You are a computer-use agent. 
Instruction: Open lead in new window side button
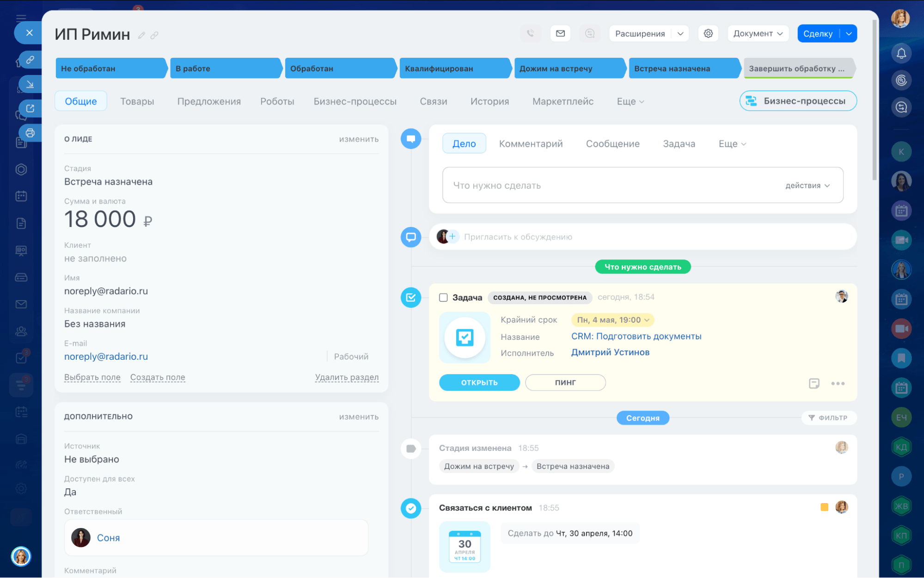[x=30, y=108]
